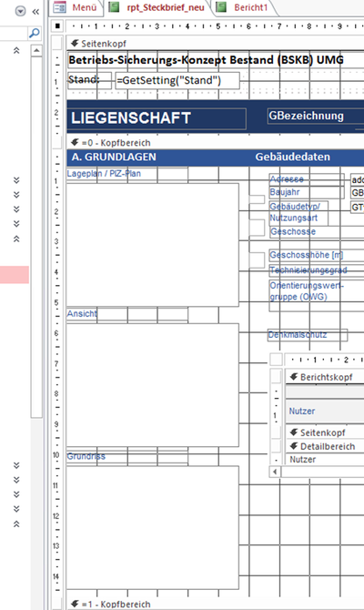Select the Stand: label
The height and width of the screenshot is (610, 364).
coord(89,80)
